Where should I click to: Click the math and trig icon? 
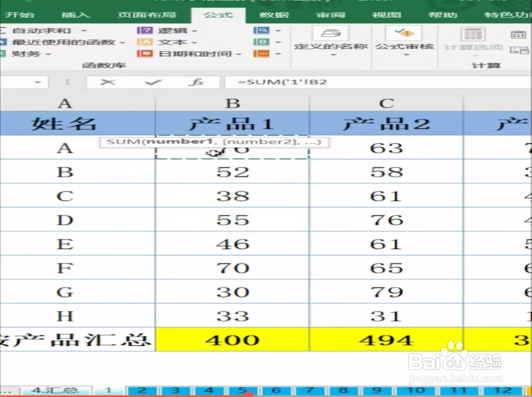tap(261, 42)
